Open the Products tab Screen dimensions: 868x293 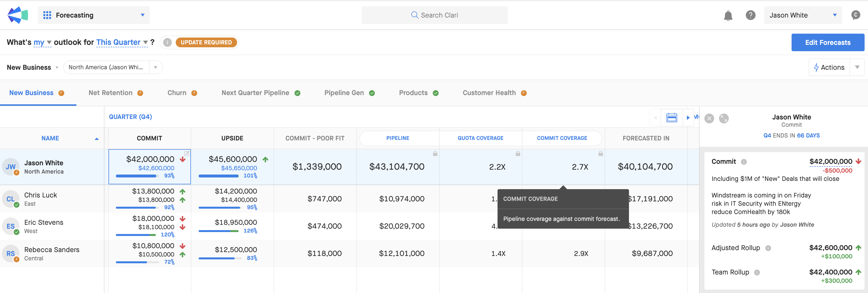[x=418, y=93]
